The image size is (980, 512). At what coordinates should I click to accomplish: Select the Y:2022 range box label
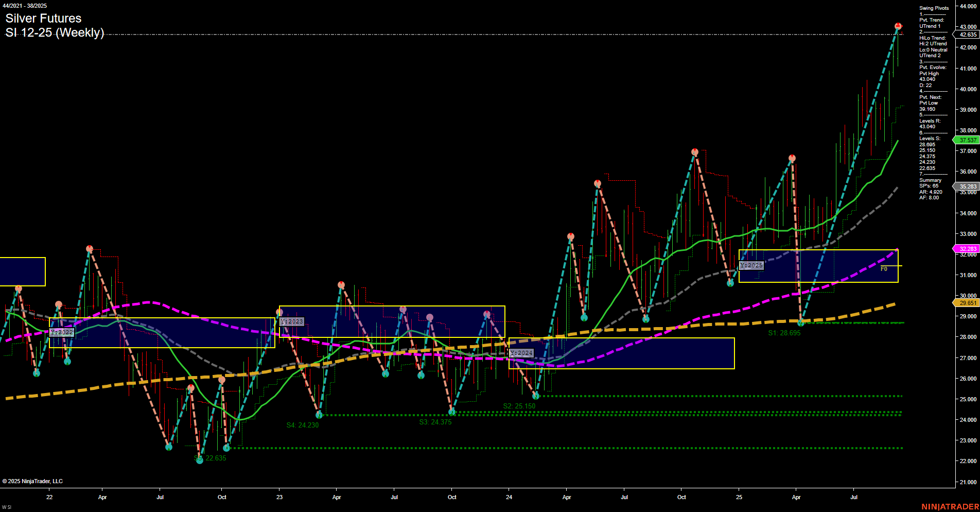[x=61, y=332]
